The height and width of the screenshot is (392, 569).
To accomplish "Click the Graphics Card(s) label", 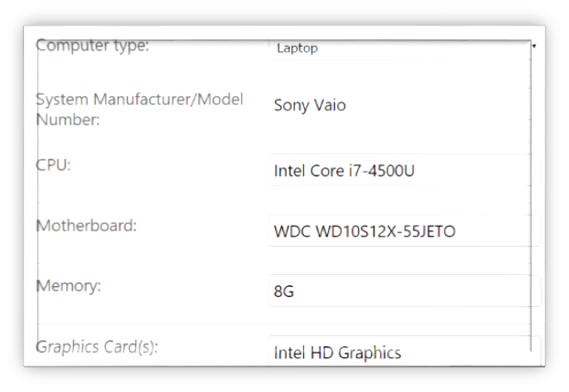I will click(x=97, y=347).
